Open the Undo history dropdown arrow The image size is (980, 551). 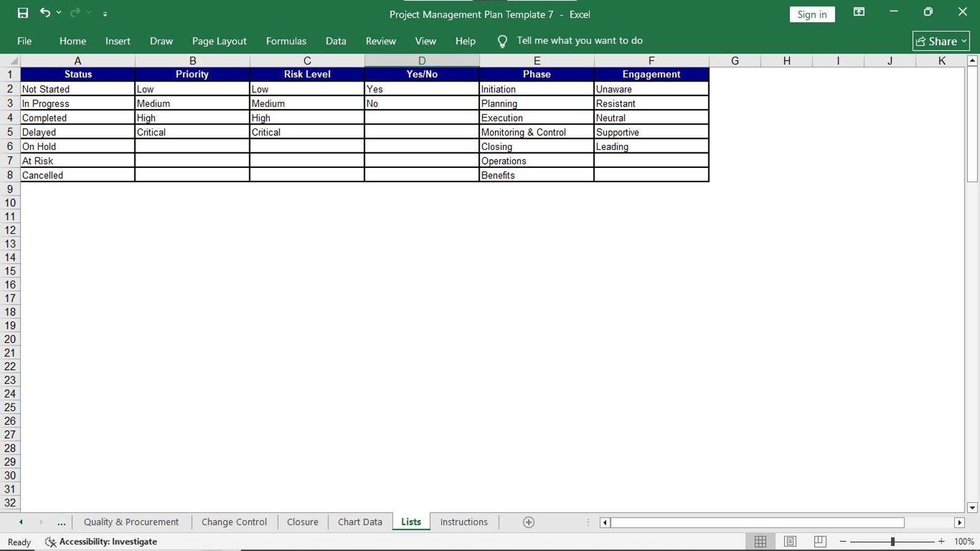pos(59,13)
